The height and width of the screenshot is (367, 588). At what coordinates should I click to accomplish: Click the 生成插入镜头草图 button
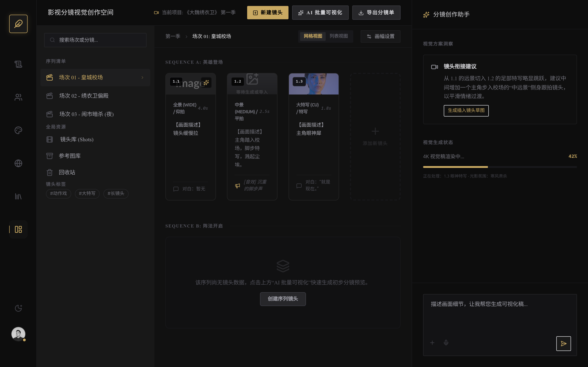click(466, 110)
